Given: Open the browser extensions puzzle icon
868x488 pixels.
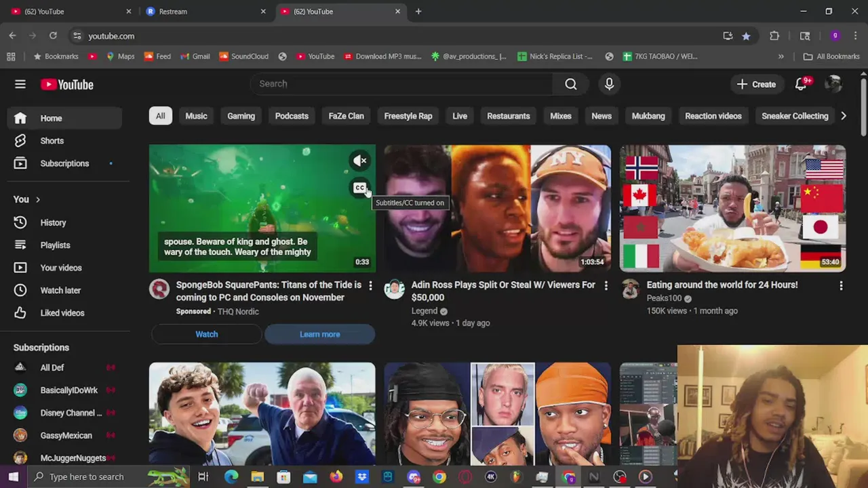Looking at the screenshot, I should pyautogui.click(x=774, y=36).
